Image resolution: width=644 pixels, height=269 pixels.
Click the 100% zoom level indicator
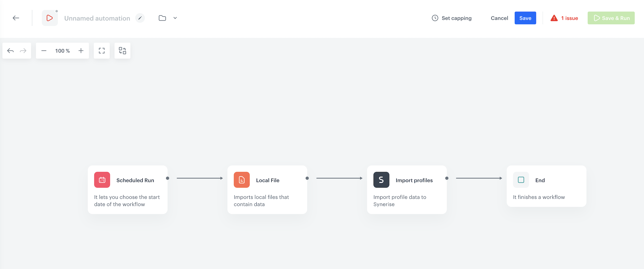pos(62,51)
